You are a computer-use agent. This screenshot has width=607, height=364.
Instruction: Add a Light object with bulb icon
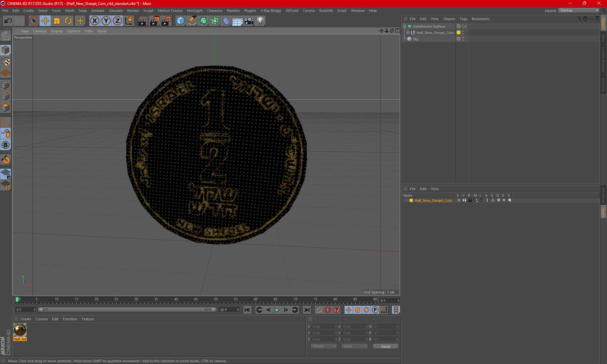point(260,21)
